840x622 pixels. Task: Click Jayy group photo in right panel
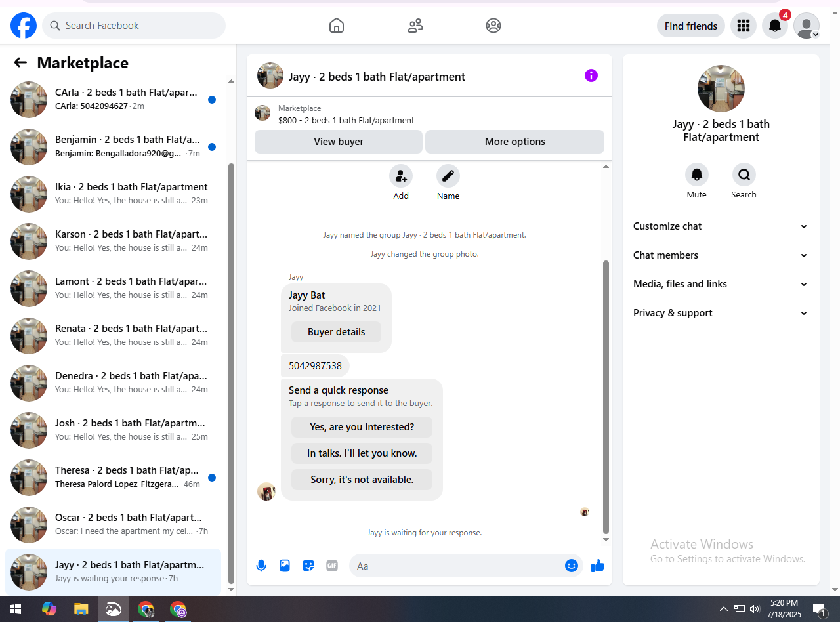(x=721, y=89)
